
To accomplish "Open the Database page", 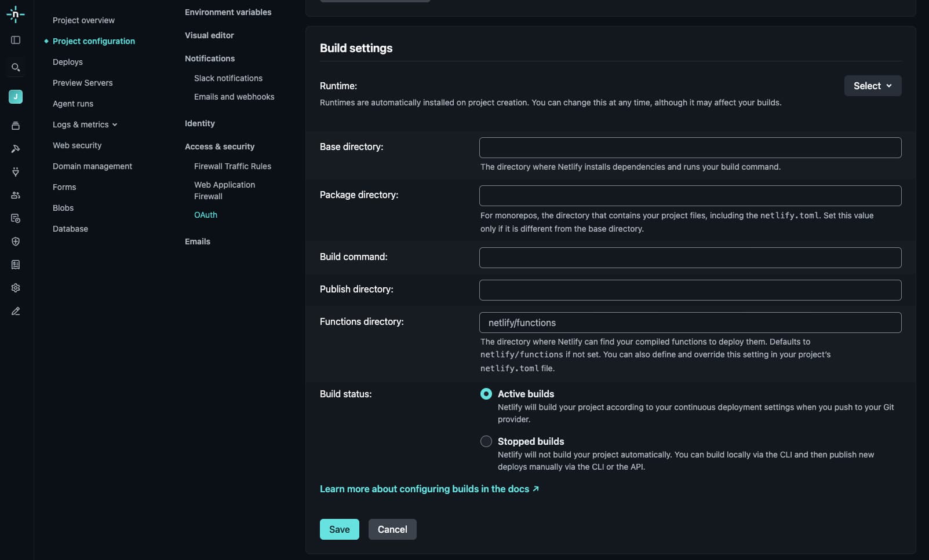I will pyautogui.click(x=70, y=229).
